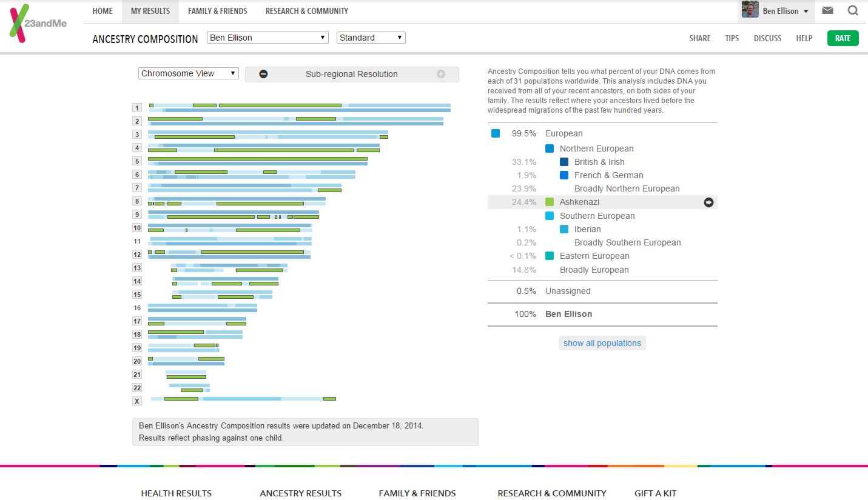The height and width of the screenshot is (500, 868).
Task: Click the arrow icon beside Ashkenazi
Action: [x=708, y=202]
